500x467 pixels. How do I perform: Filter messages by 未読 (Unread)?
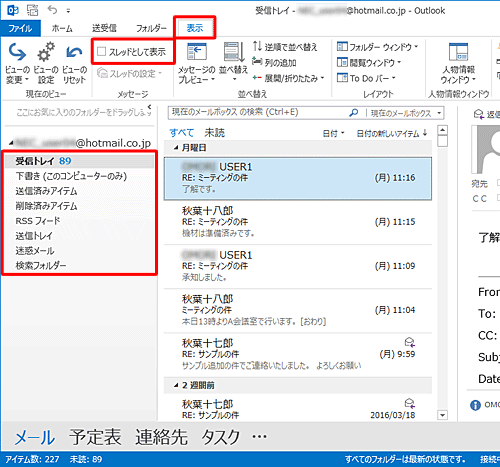click(x=214, y=133)
